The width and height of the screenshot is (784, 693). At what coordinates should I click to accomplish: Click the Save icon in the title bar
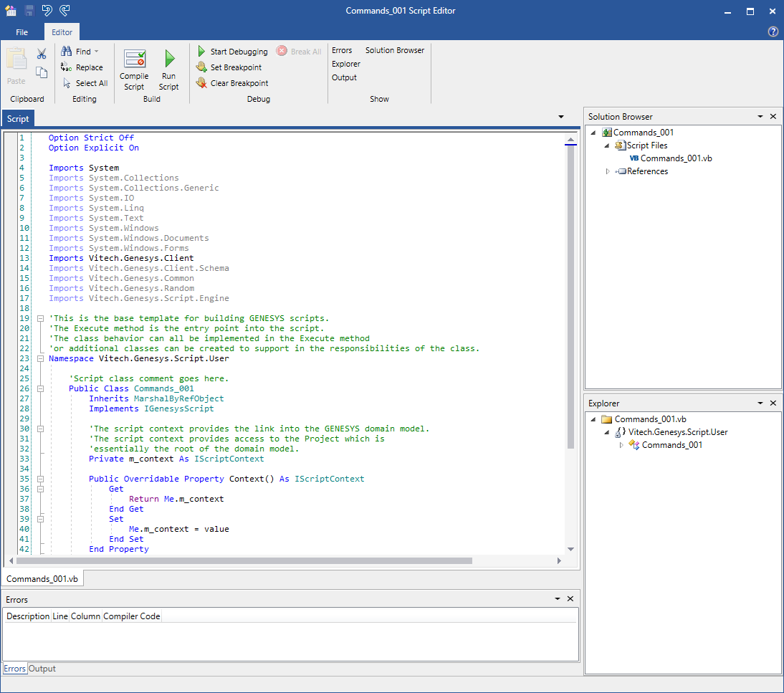click(x=28, y=10)
